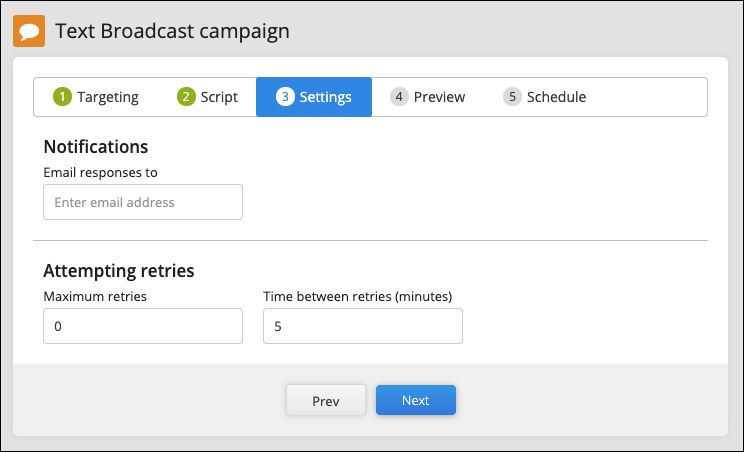Click the Email responses to label
The width and height of the screenshot is (744, 452).
(101, 173)
